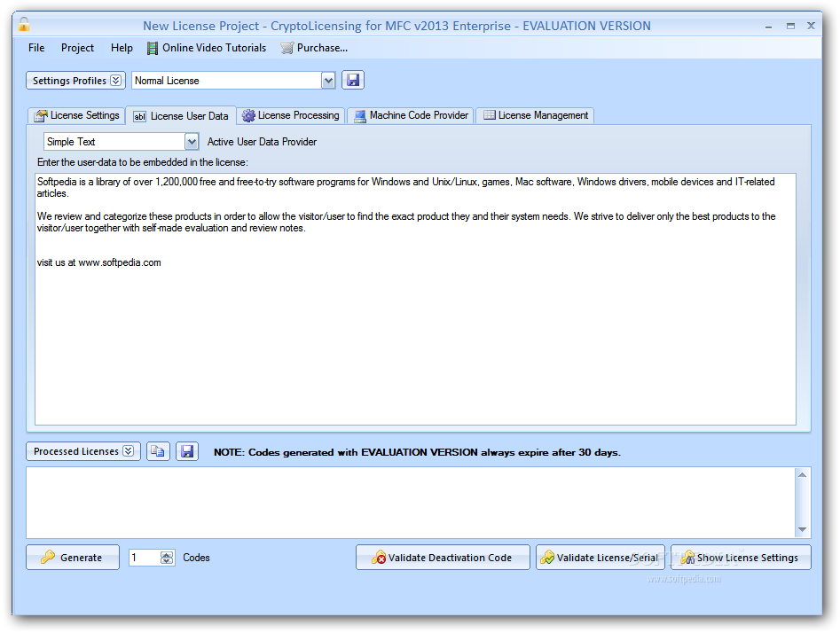The width and height of the screenshot is (840, 633).
Task: Click key icon on Show License Settings
Action: point(687,558)
